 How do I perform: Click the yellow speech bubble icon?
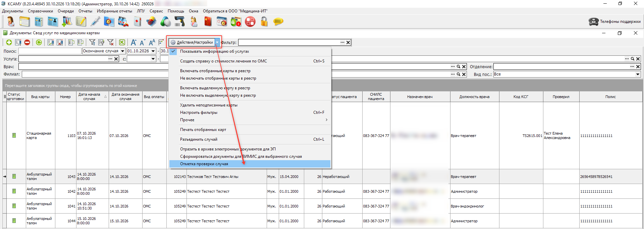click(x=278, y=22)
